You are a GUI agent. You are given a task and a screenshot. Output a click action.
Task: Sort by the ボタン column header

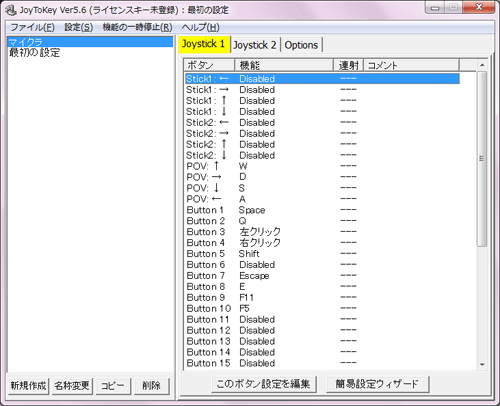pos(209,65)
